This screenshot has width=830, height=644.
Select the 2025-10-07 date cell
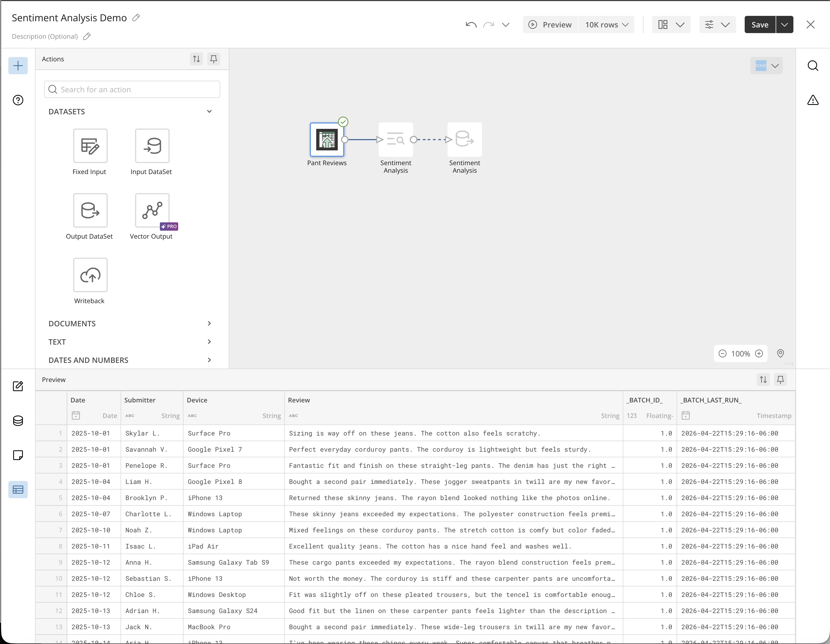(94, 514)
